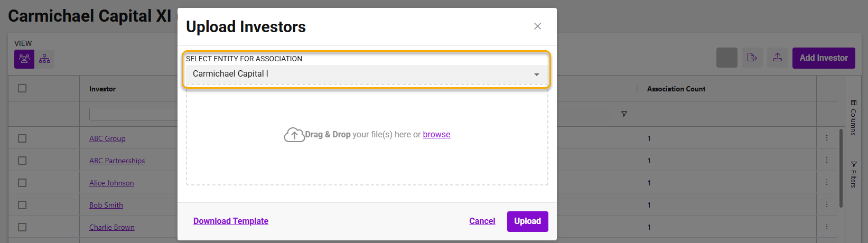Check the ABC Group row checkbox
This screenshot has height=243, width=868.
pyautogui.click(x=22, y=138)
